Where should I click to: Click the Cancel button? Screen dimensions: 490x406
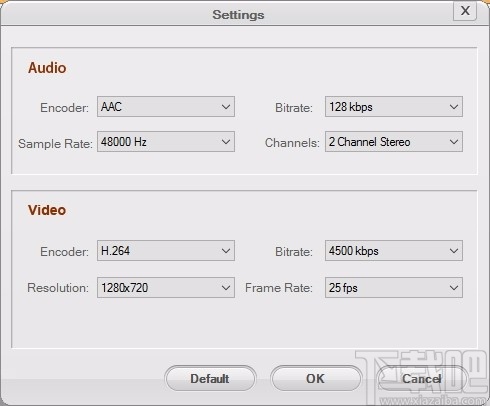tap(421, 379)
